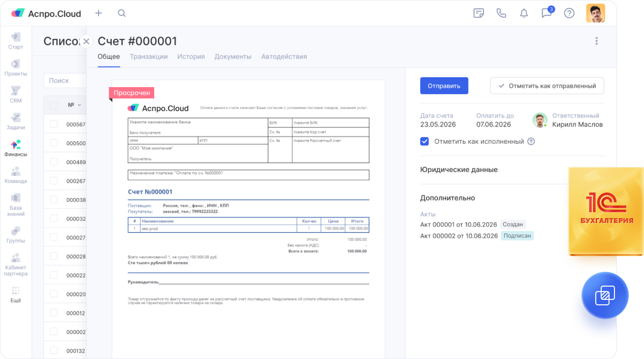This screenshot has height=359, width=644.
Task: Switch to the Документы tab
Action: 233,57
